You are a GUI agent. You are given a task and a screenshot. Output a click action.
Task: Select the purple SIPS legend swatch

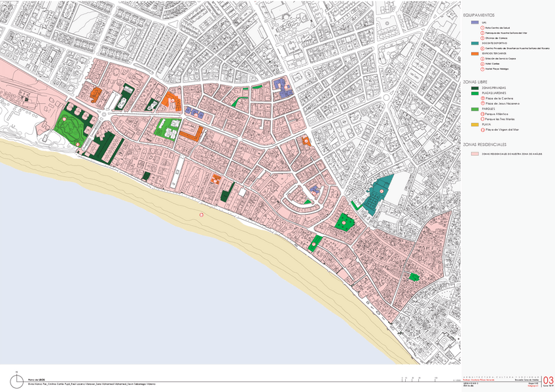point(474,22)
